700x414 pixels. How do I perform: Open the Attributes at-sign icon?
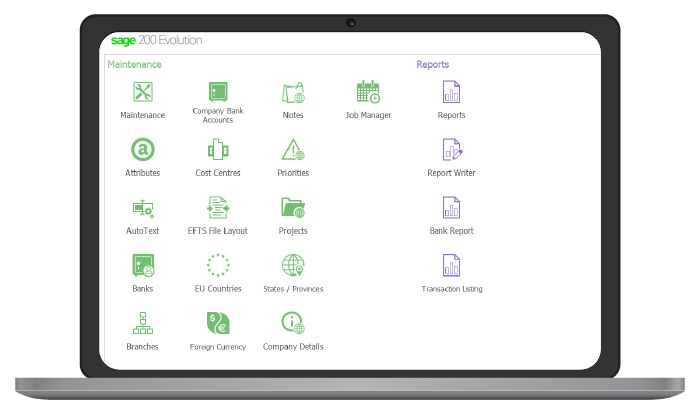[143, 150]
